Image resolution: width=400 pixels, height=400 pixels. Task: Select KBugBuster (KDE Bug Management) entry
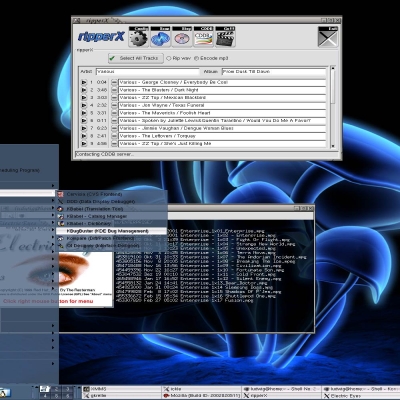pyautogui.click(x=112, y=231)
